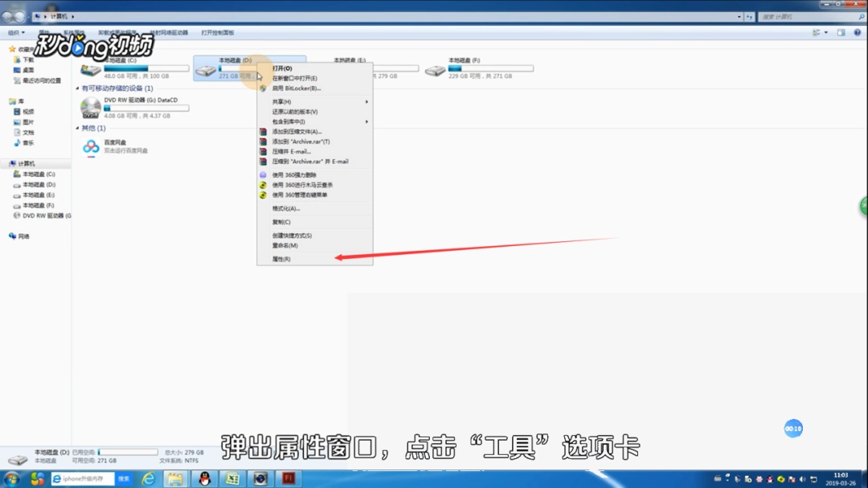Collapse the 有可移动存储的设备 group

(77, 88)
